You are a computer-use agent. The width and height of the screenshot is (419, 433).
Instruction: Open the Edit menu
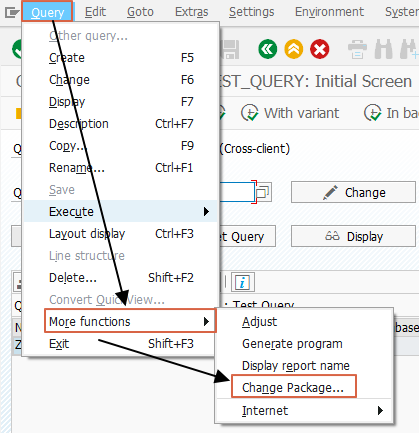[x=95, y=12]
